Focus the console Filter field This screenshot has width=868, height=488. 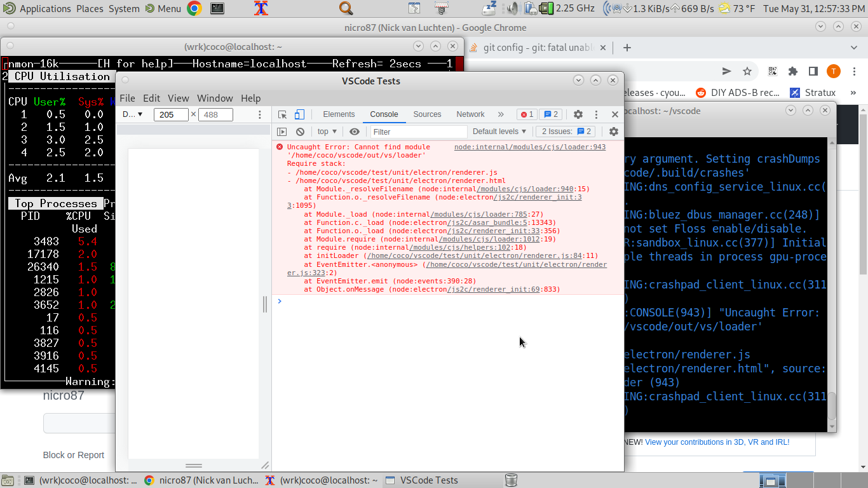pos(418,132)
